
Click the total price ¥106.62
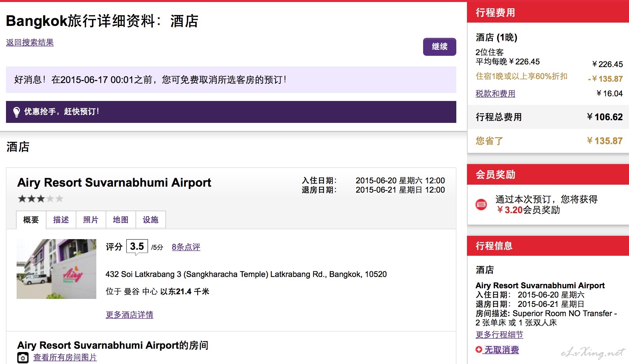[605, 117]
